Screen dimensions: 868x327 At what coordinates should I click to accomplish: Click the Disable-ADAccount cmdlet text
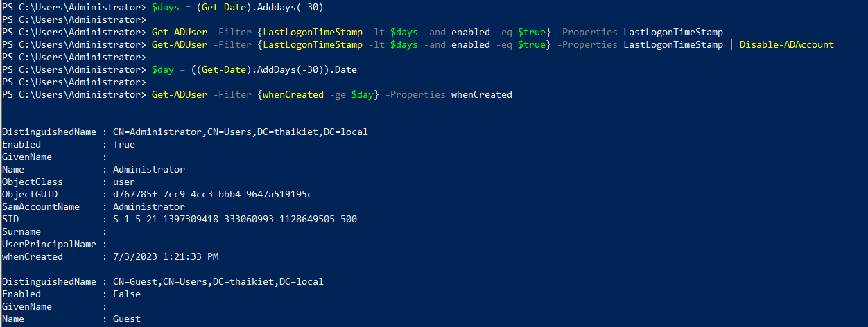[787, 44]
